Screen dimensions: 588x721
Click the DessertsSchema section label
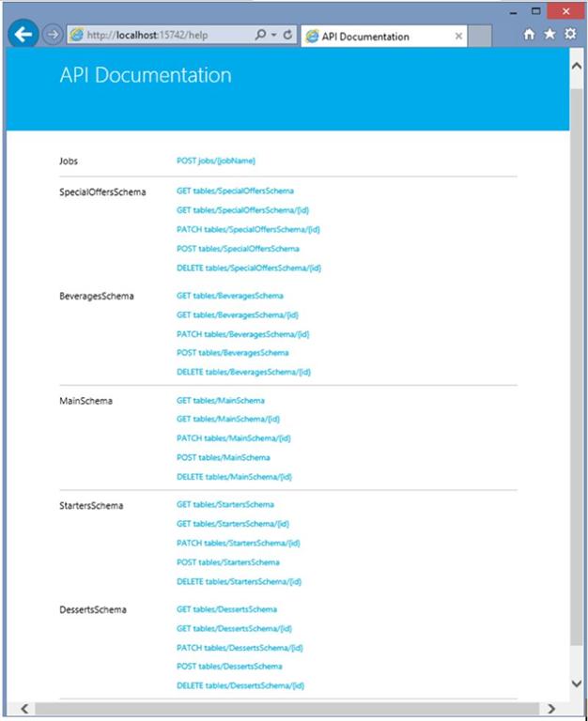point(93,609)
